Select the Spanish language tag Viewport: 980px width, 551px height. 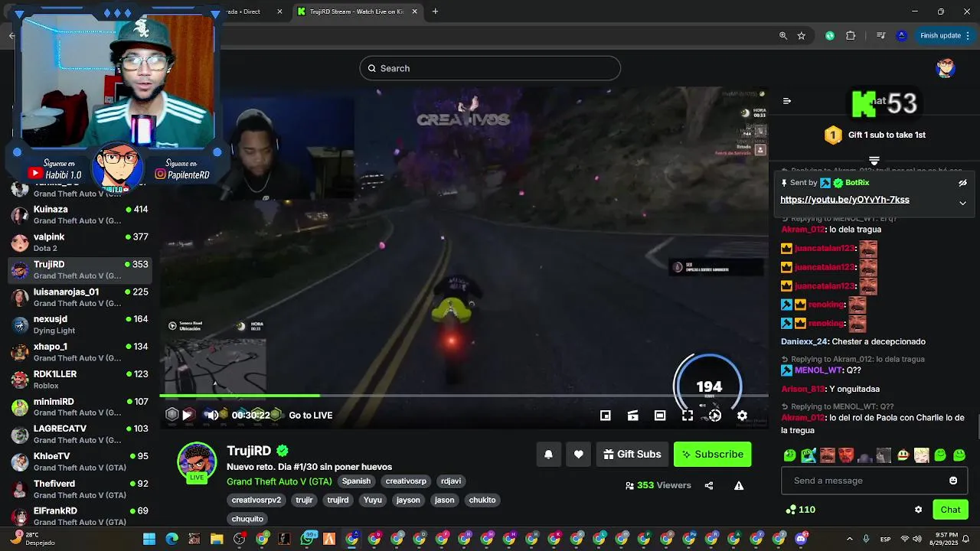pyautogui.click(x=356, y=481)
